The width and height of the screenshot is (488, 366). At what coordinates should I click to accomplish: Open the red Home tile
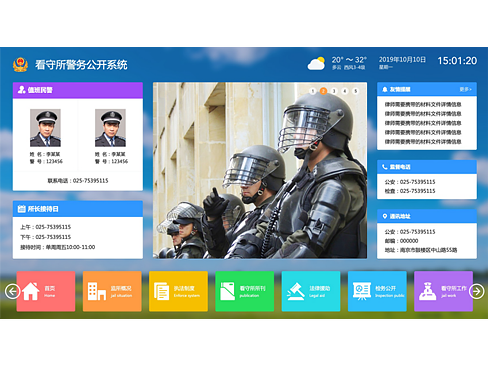point(46,291)
